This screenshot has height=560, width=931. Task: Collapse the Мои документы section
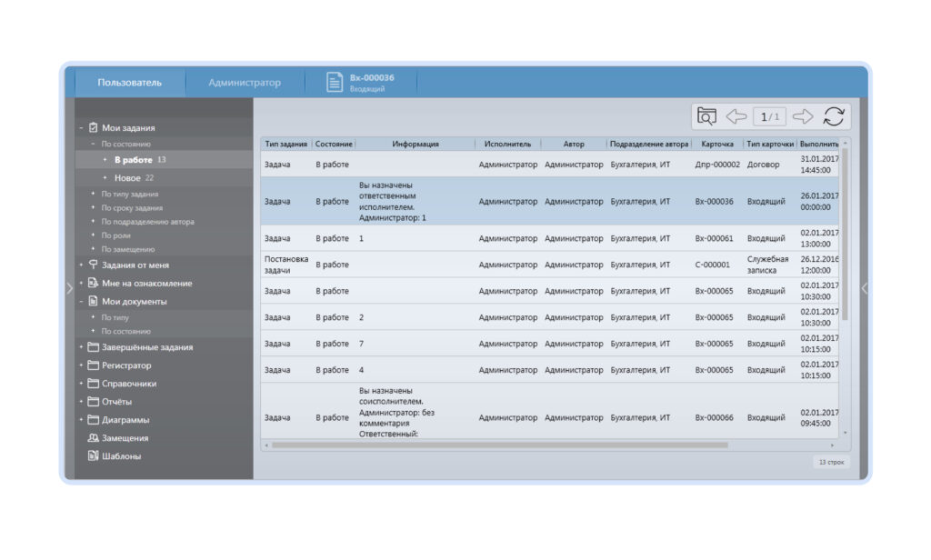click(81, 302)
